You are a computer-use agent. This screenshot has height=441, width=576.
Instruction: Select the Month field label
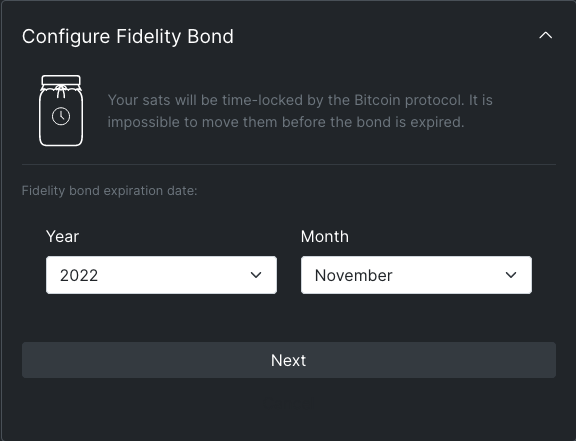coord(325,236)
